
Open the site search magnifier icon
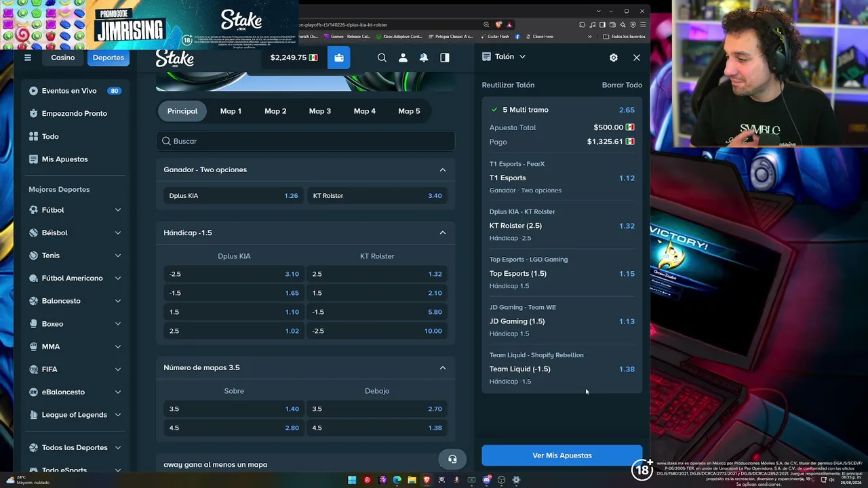click(x=382, y=58)
